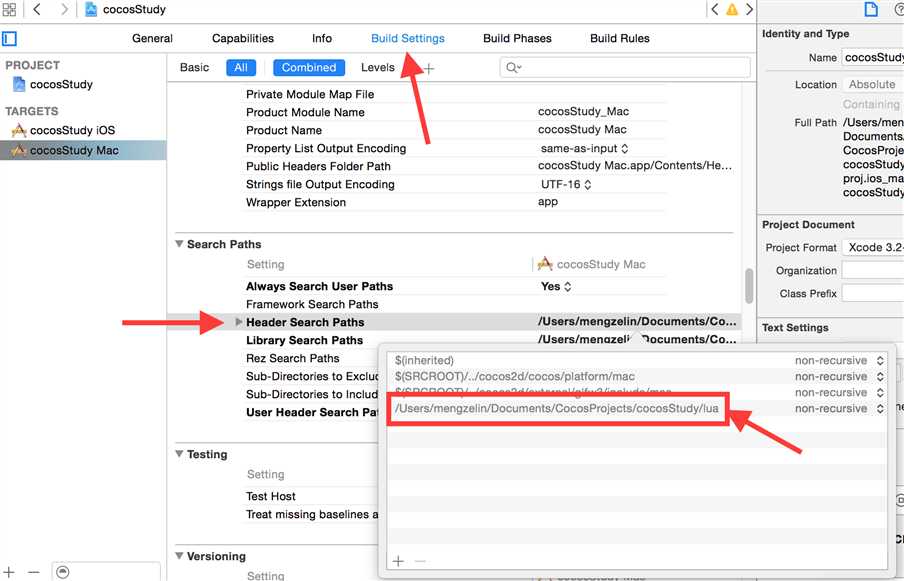Select Product Module Name setting
The image size is (904, 581).
[x=305, y=112]
